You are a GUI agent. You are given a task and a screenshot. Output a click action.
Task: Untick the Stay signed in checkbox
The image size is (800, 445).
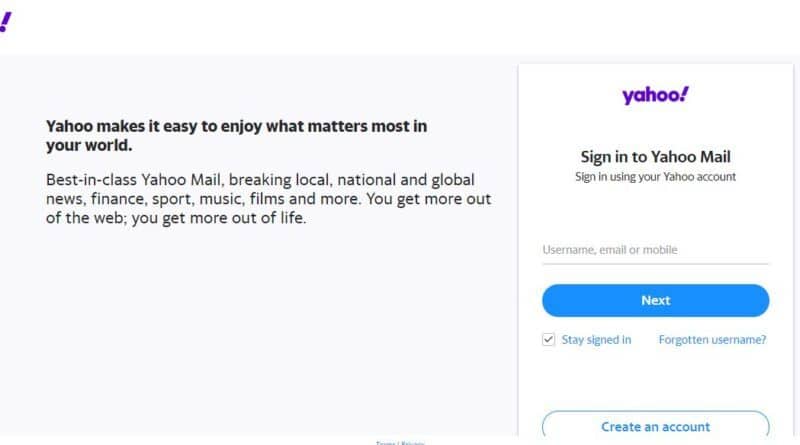[x=548, y=339]
